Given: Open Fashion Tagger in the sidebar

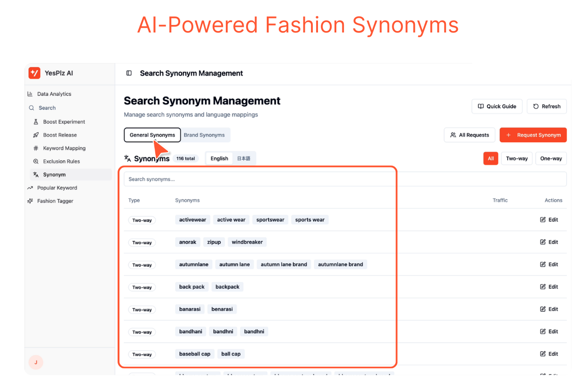Looking at the screenshot, I should point(55,201).
